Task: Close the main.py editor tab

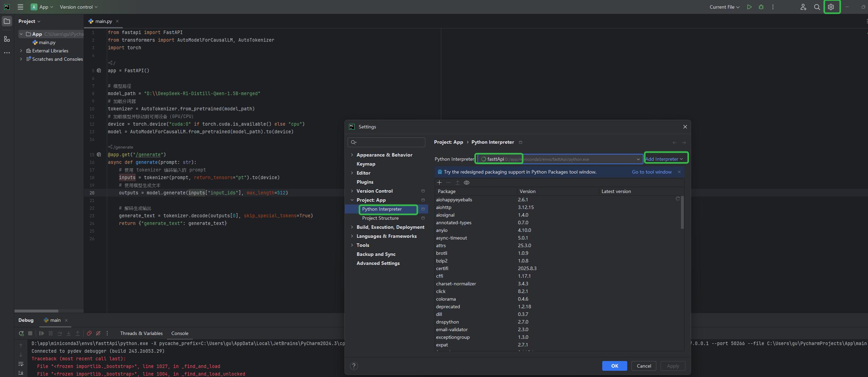Action: (x=117, y=21)
